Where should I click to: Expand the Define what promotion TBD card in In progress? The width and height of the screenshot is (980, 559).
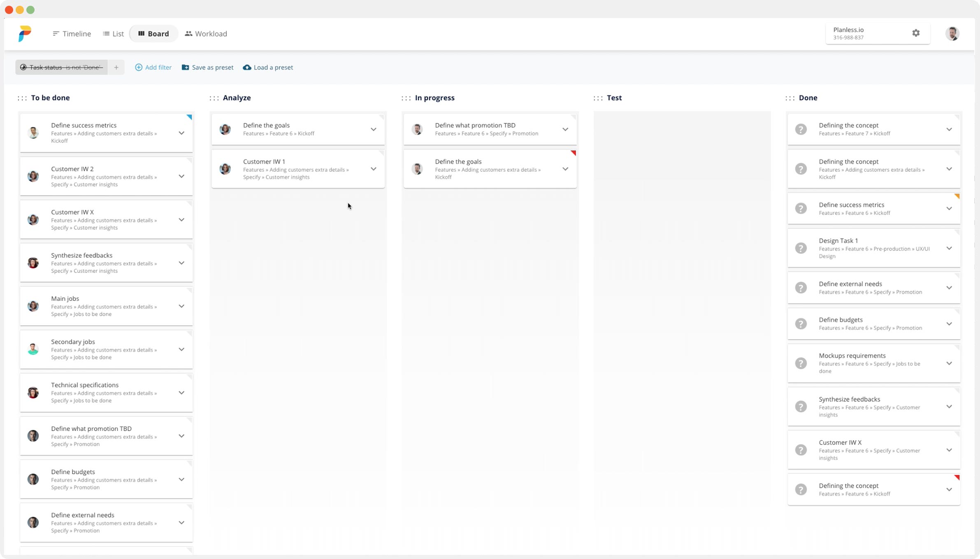565,129
